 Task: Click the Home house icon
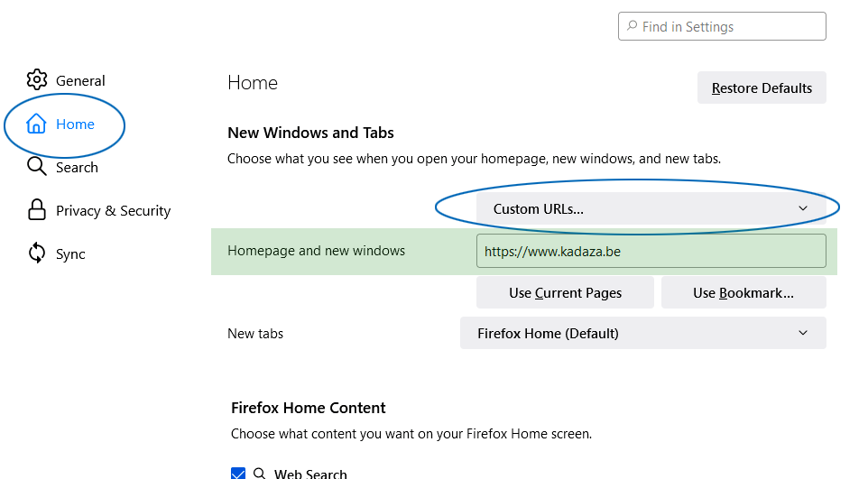[x=36, y=124]
